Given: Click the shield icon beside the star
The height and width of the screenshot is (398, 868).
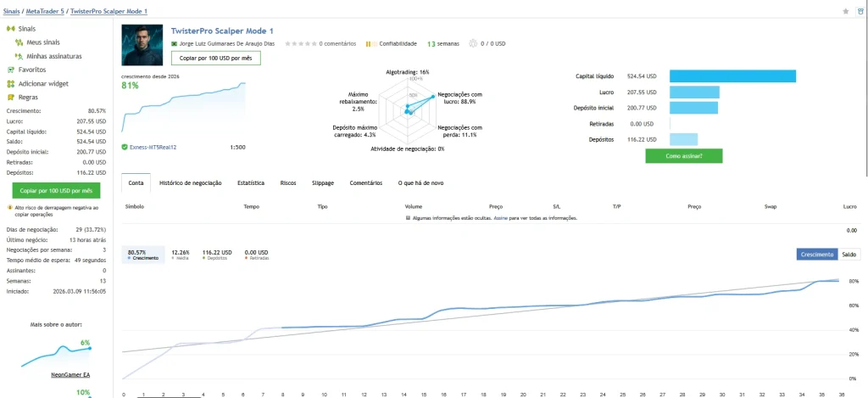Looking at the screenshot, I should click(x=860, y=11).
